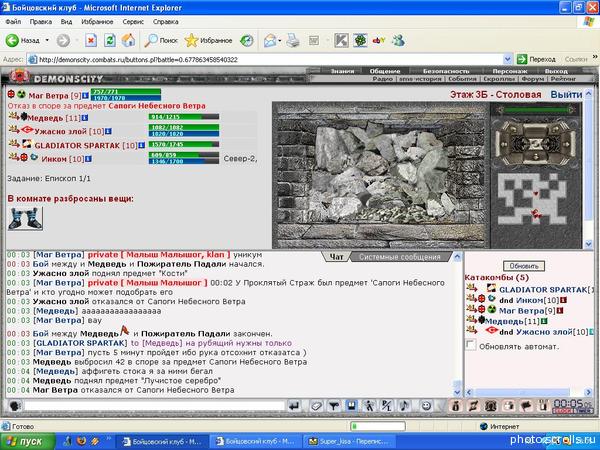Open the Поиск search pane
Image resolution: width=600 pixels, height=450 pixels.
click(x=161, y=40)
